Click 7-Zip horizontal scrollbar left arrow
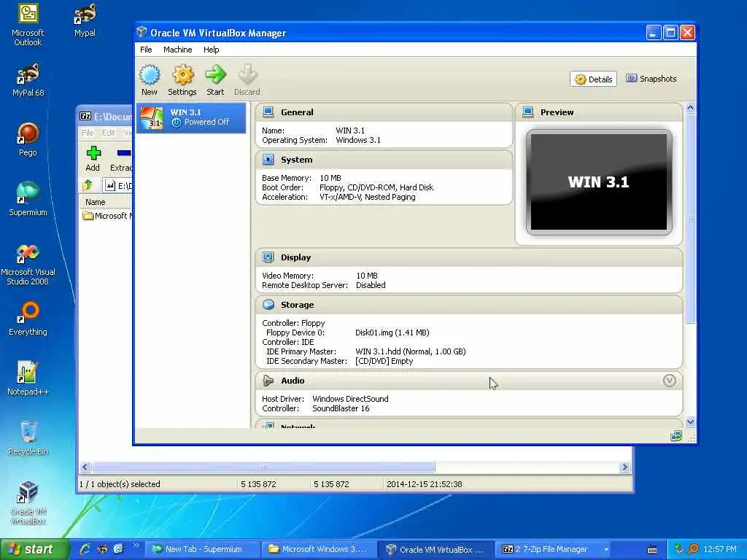This screenshot has width=747, height=560. coord(85,467)
